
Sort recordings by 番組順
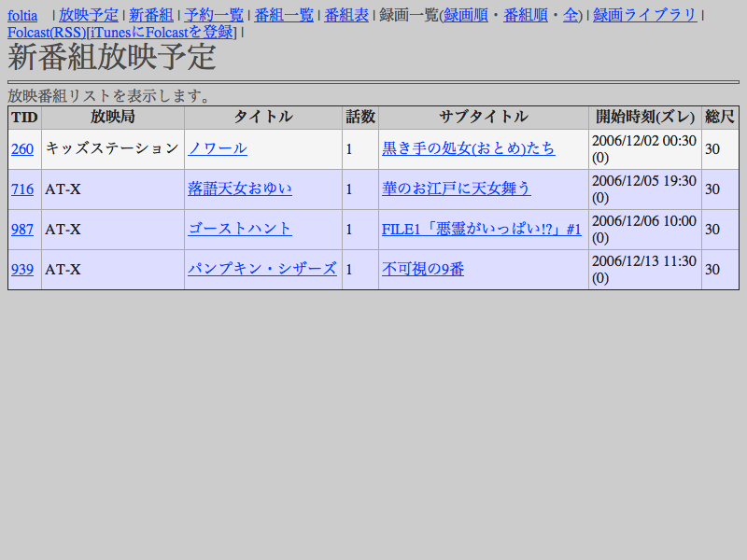(526, 15)
